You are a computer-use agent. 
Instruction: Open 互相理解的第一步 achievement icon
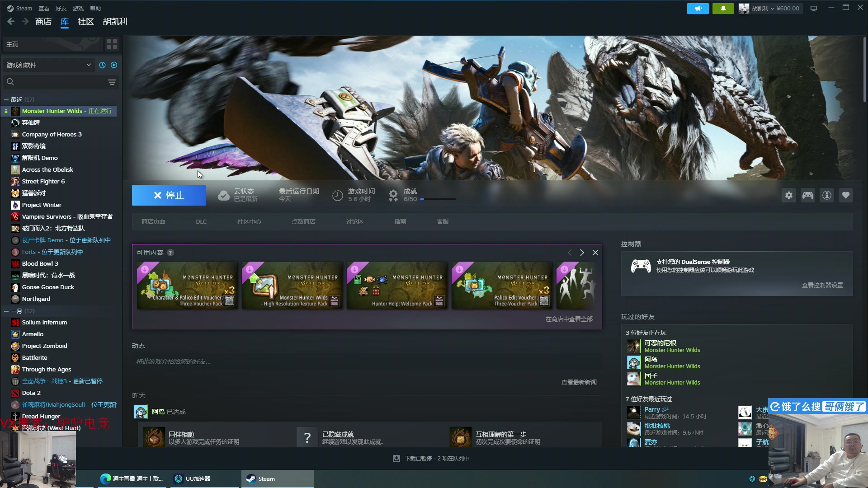461,437
